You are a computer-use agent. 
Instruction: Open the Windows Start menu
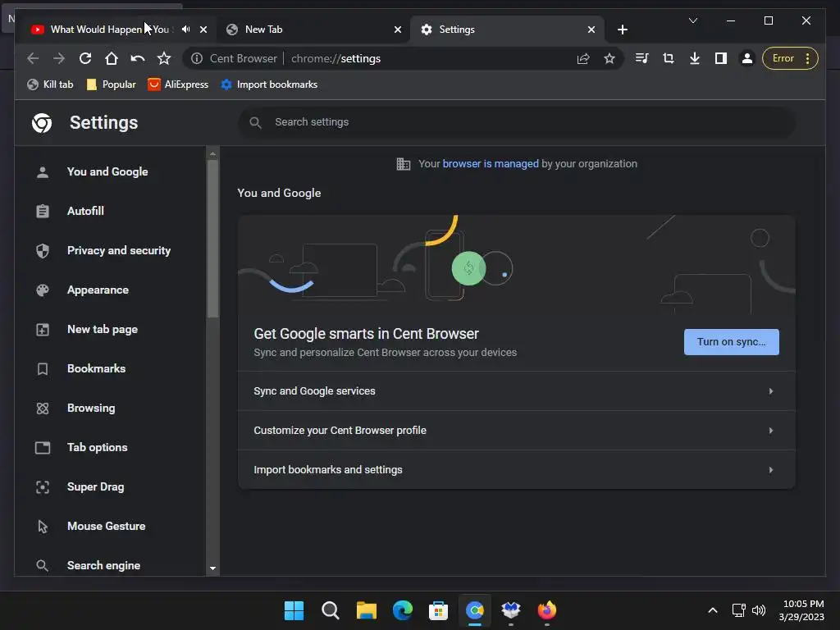[x=294, y=610]
